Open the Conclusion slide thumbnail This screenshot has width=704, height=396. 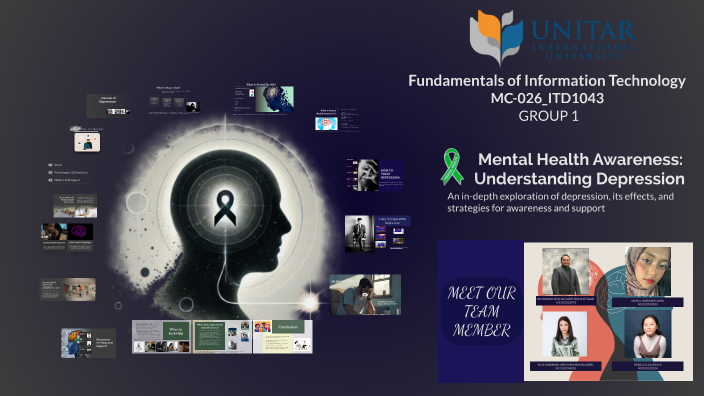(283, 336)
